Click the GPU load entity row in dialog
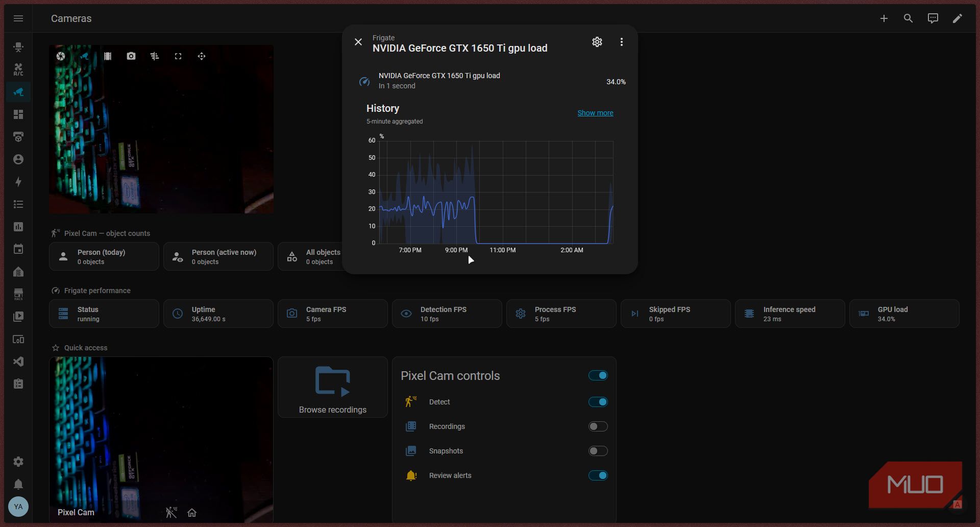Viewport: 980px width, 527px height. [490, 81]
